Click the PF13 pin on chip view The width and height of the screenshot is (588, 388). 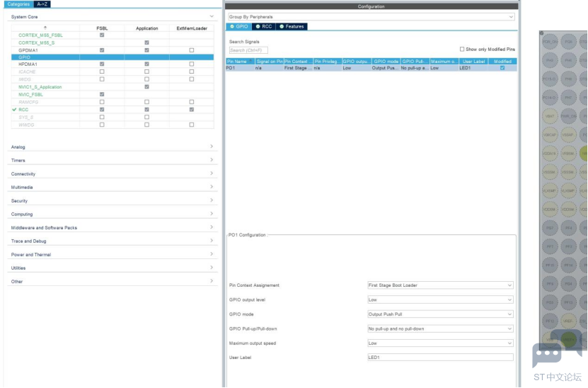(x=568, y=302)
